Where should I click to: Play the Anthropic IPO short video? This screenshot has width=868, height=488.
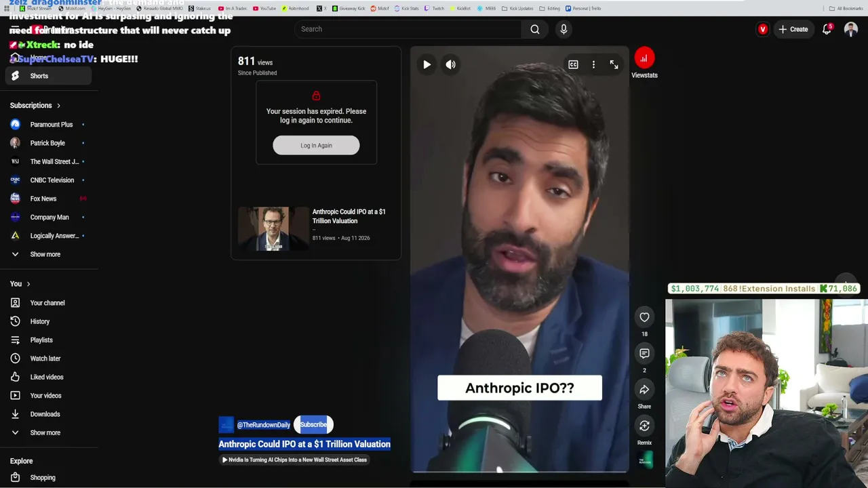coord(427,64)
